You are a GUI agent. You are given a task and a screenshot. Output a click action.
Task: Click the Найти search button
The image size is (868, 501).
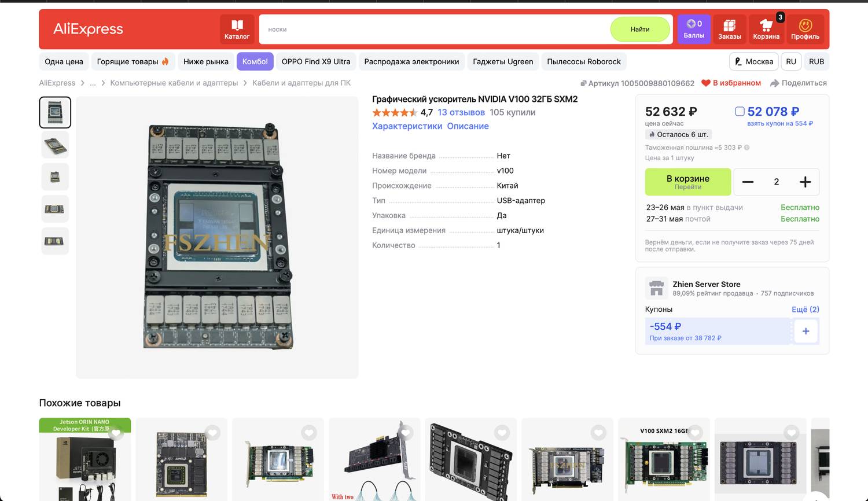(640, 29)
